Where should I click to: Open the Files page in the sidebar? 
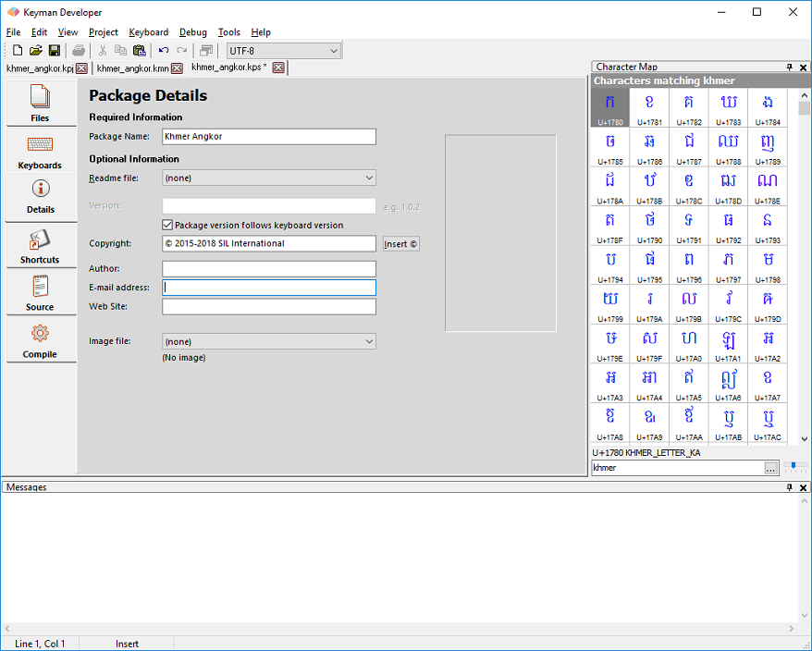41,103
